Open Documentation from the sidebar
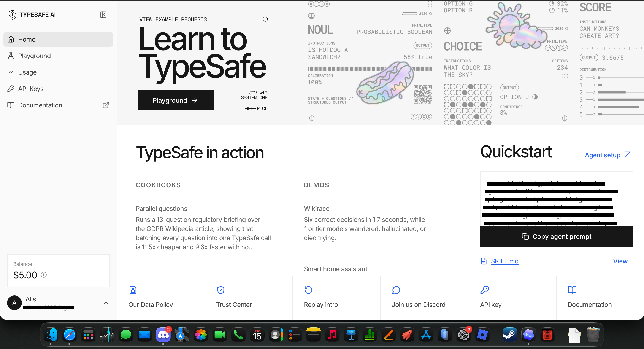The width and height of the screenshot is (644, 349). [x=58, y=105]
